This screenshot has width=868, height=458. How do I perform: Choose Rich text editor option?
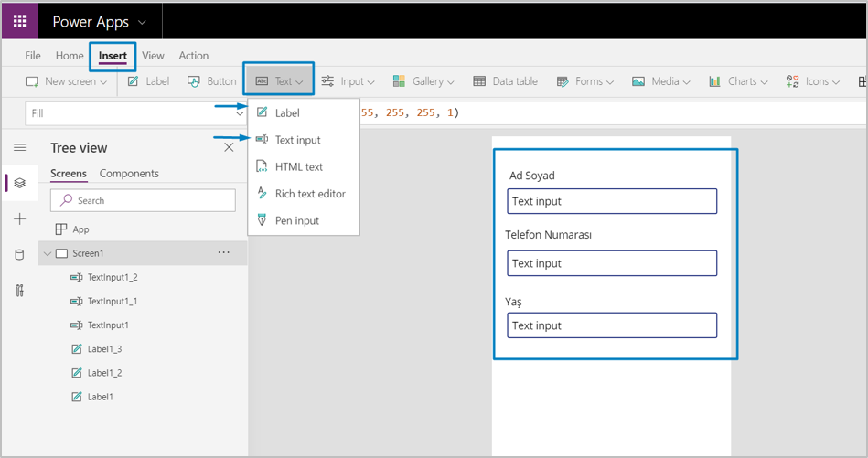(x=304, y=194)
